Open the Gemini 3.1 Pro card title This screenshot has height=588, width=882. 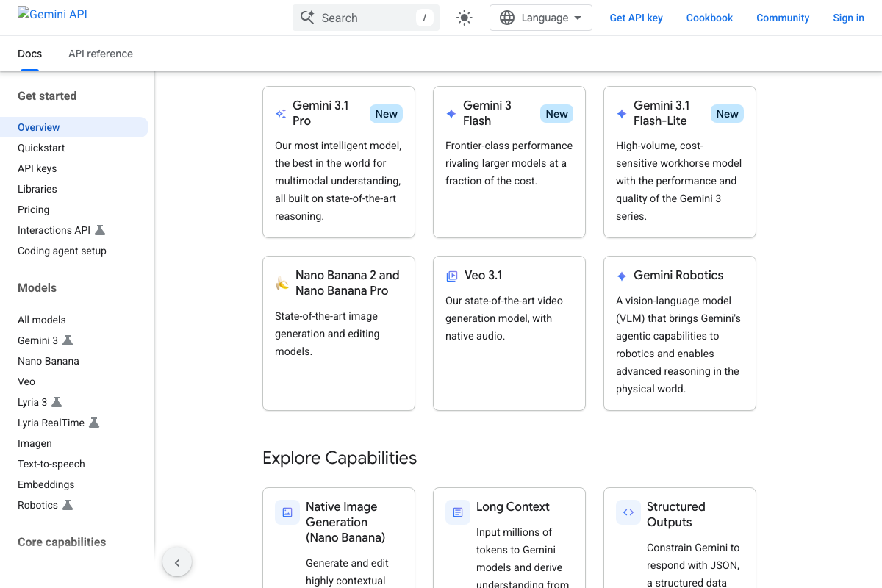320,113
